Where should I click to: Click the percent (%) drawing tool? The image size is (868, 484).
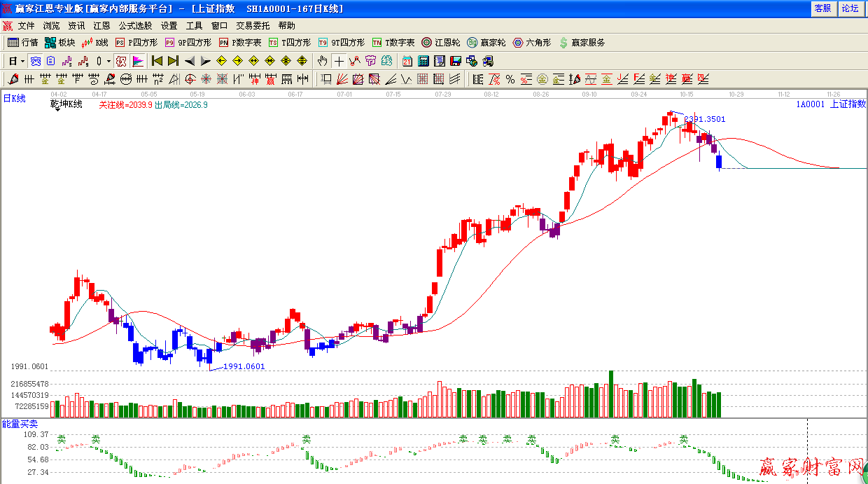click(x=510, y=79)
